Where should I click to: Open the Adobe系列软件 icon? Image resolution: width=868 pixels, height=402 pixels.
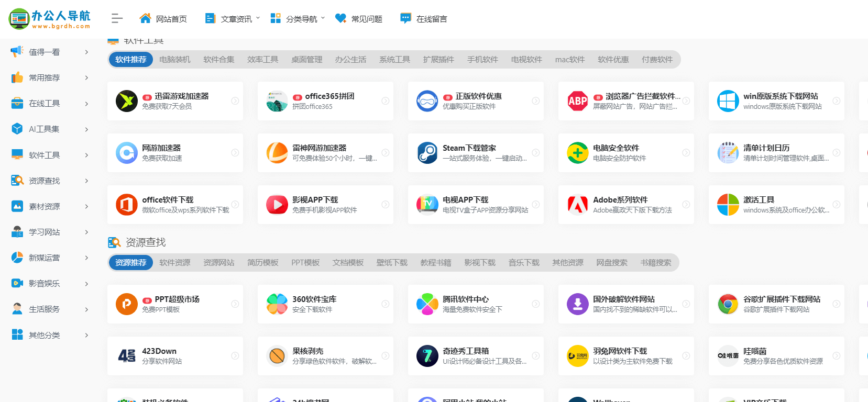coord(578,205)
